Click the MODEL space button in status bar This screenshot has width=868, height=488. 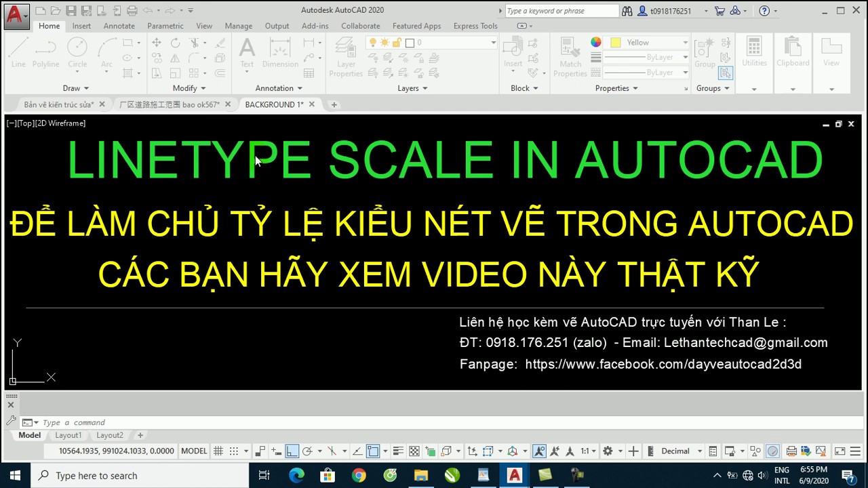click(x=195, y=451)
